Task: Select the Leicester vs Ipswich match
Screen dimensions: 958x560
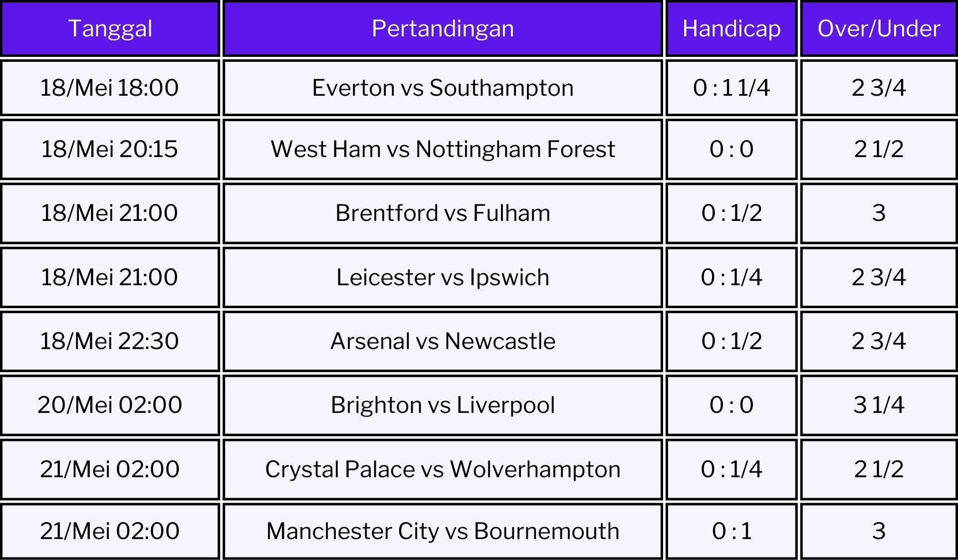Action: (x=443, y=277)
